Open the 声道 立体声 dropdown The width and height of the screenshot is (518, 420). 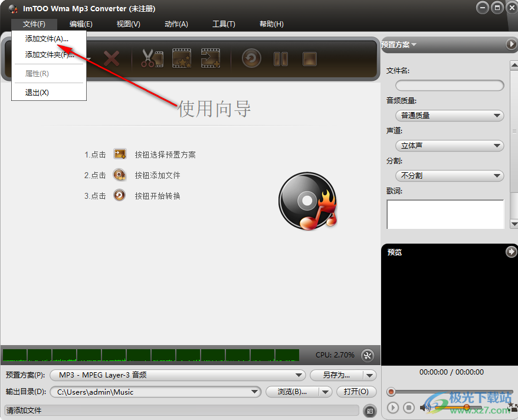450,146
